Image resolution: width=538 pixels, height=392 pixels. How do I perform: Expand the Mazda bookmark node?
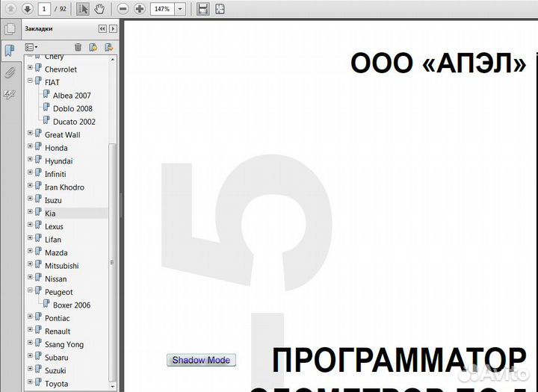coord(30,251)
